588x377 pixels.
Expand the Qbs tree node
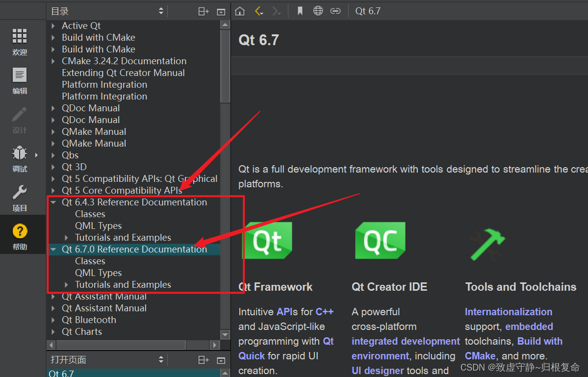[53, 155]
